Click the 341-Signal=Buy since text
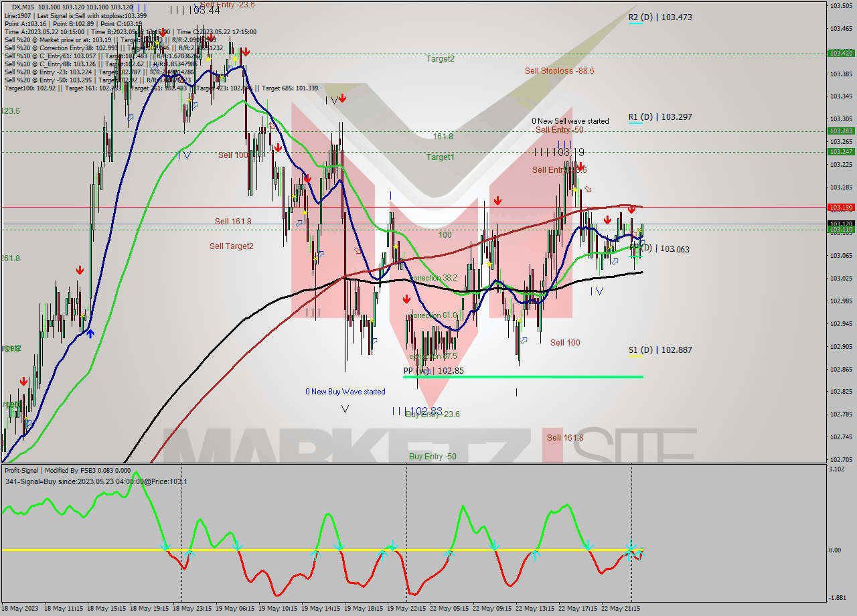 point(96,481)
